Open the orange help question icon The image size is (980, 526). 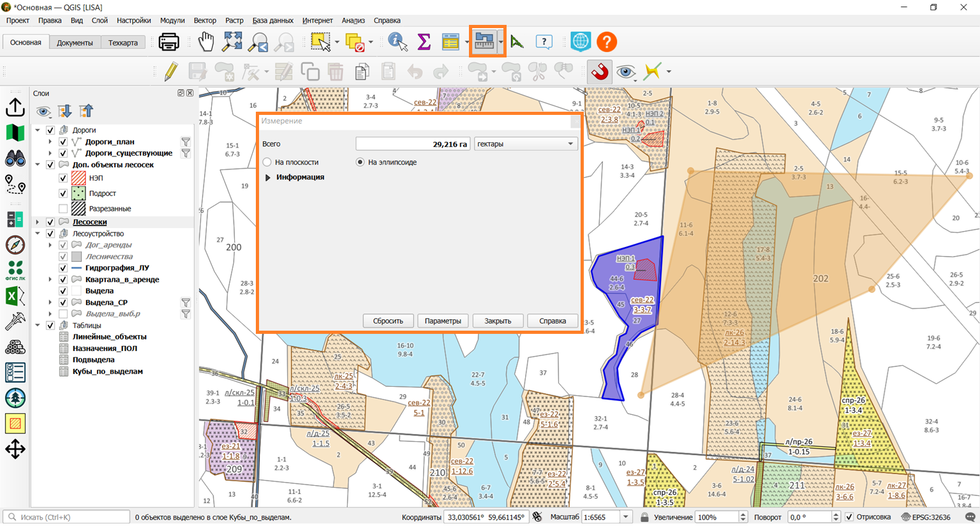[x=607, y=42]
